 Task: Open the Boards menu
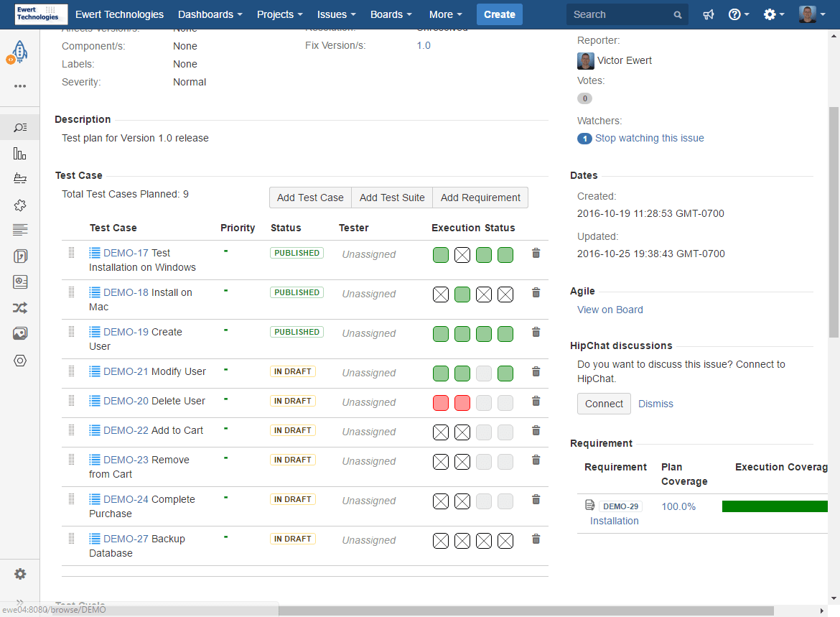click(x=391, y=14)
